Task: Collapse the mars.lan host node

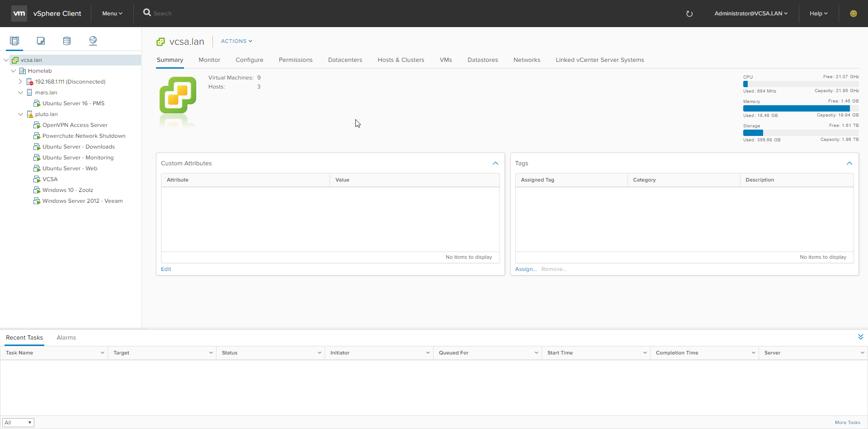Action: 20,93
